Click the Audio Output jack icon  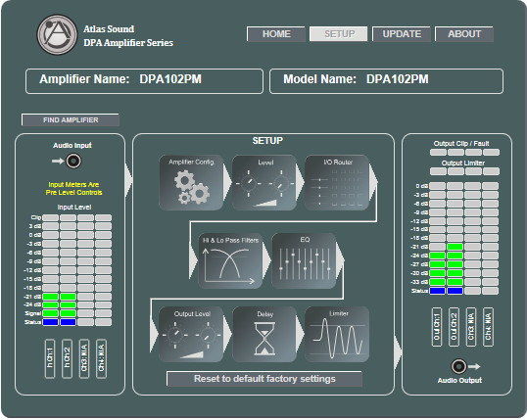tap(458, 366)
